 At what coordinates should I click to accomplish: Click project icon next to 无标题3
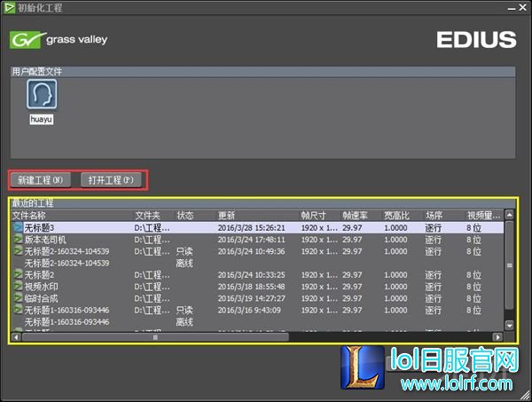click(x=18, y=227)
